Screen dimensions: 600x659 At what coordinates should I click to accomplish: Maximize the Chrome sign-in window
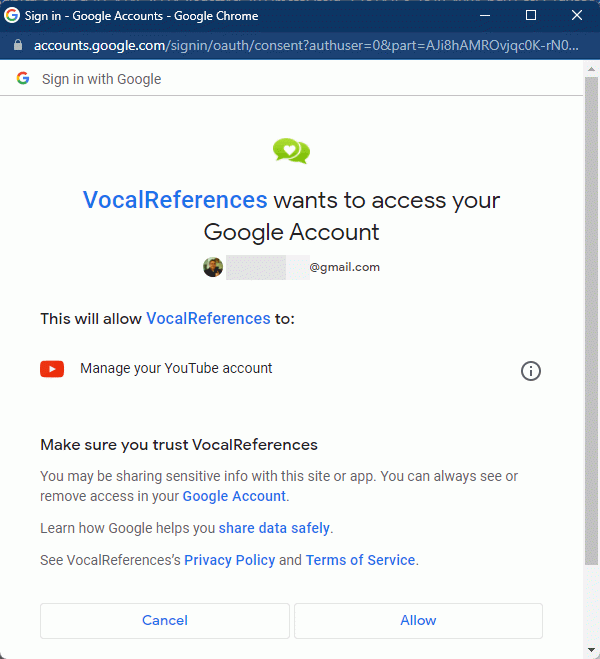point(531,16)
